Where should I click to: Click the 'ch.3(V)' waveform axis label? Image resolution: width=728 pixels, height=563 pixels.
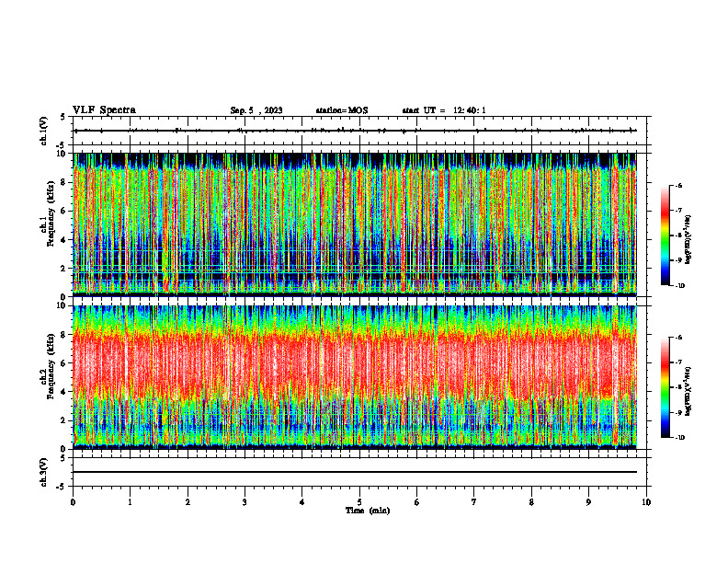pos(44,473)
